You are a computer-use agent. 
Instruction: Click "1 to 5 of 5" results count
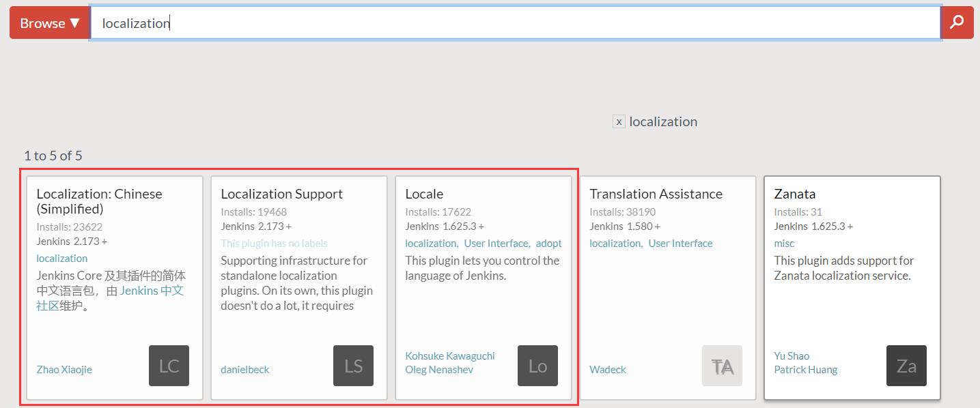53,156
